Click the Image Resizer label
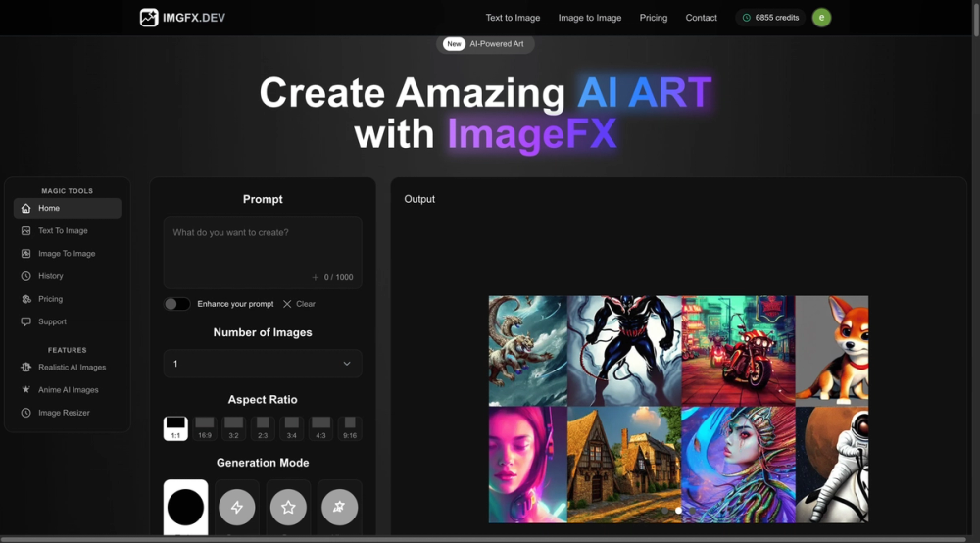 (x=64, y=413)
